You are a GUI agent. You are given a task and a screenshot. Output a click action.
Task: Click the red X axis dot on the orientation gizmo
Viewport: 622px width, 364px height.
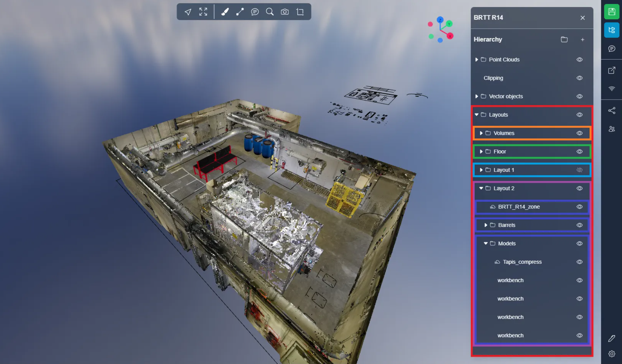coord(450,36)
